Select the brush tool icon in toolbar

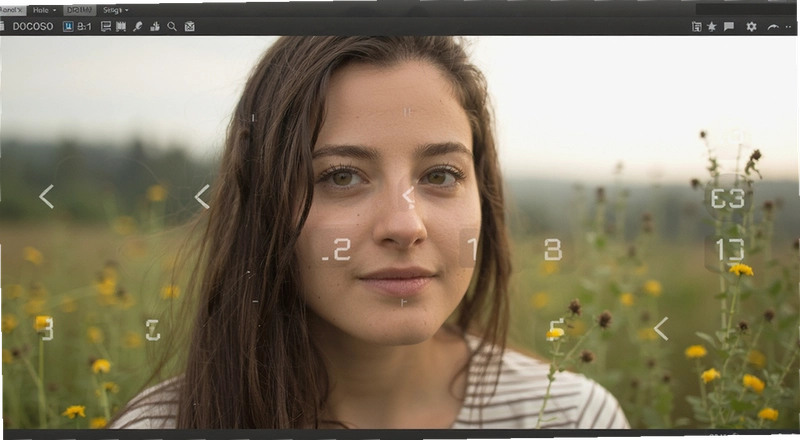(138, 27)
